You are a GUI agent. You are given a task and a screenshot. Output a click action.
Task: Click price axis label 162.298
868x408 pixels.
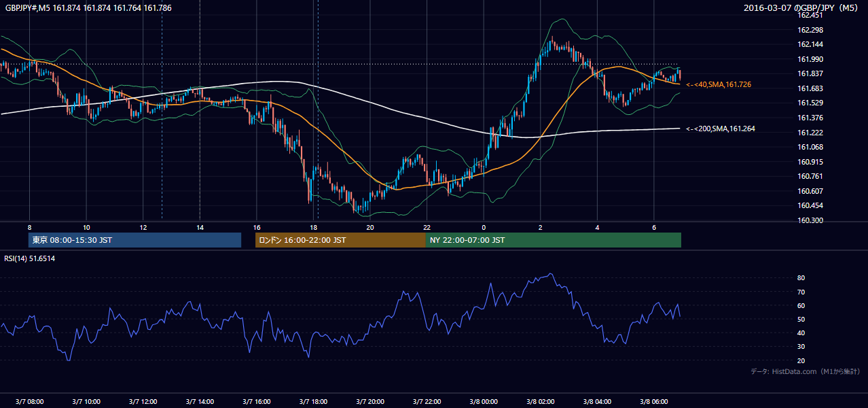(x=810, y=30)
